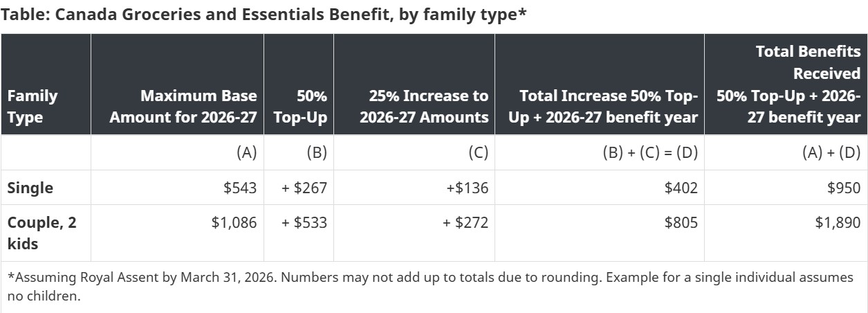Click the $1,086 base amount cell
This screenshot has width=868, height=313.
(234, 223)
